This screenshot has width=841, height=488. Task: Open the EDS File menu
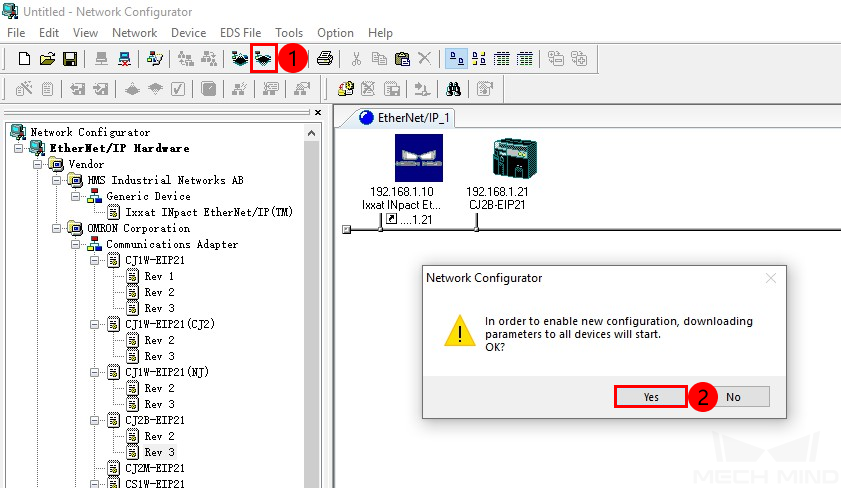pos(240,33)
